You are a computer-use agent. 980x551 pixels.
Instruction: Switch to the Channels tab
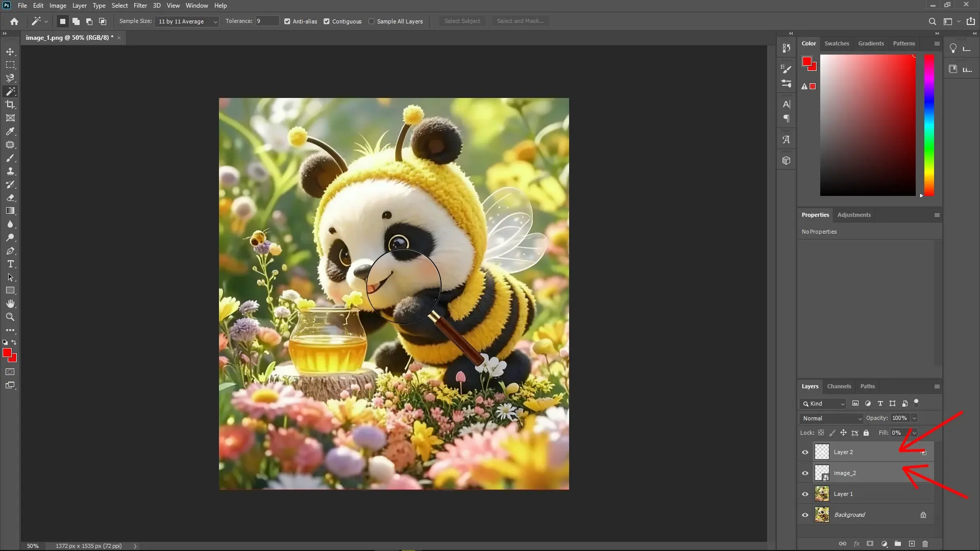pos(839,386)
